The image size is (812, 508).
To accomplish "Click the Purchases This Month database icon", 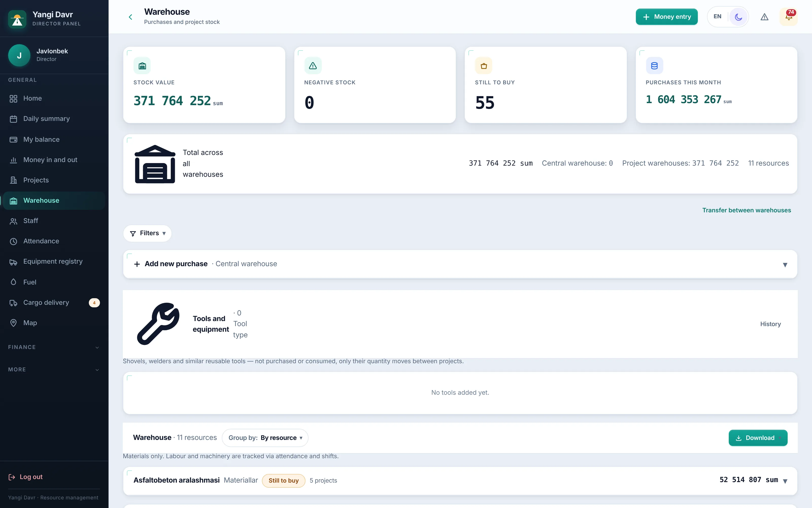I will coord(654,66).
